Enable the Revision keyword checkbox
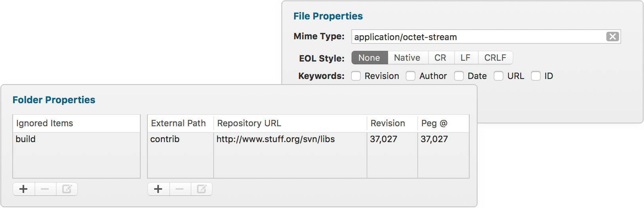644x208 pixels. click(x=356, y=76)
